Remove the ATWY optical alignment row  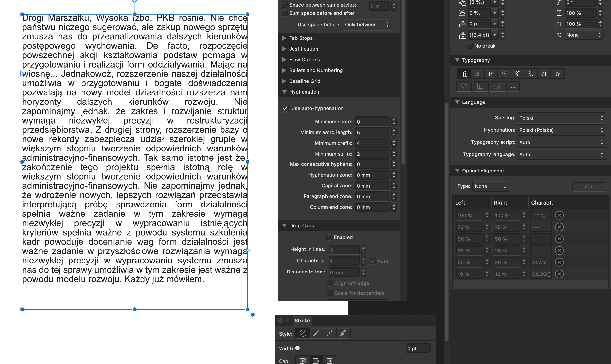point(559,262)
